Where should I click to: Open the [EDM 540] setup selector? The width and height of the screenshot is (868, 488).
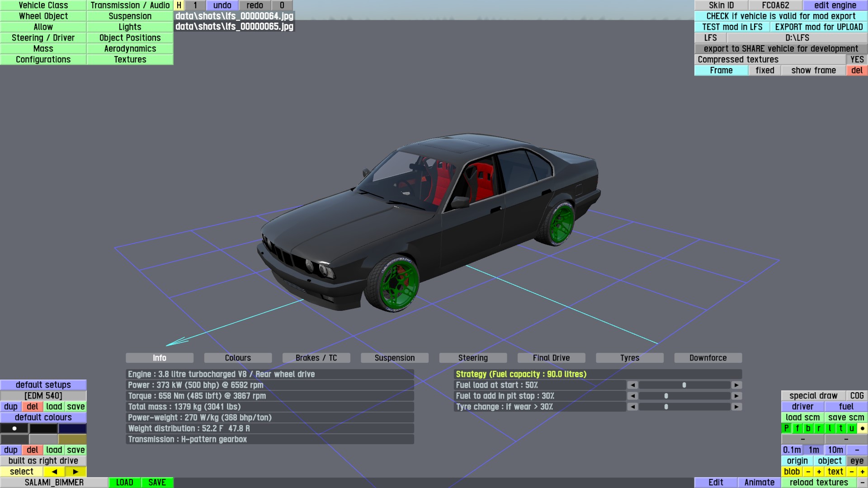coord(43,395)
